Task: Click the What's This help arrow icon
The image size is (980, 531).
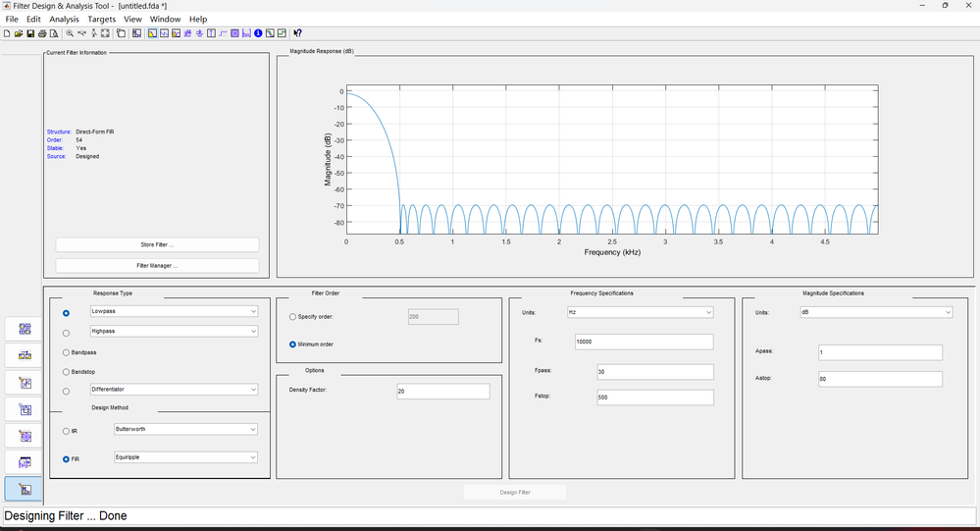Action: pyautogui.click(x=297, y=33)
